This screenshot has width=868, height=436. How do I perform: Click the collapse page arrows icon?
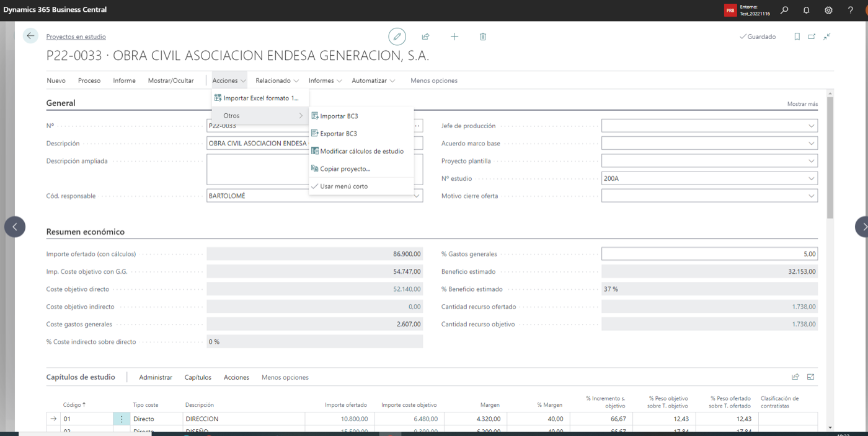826,37
